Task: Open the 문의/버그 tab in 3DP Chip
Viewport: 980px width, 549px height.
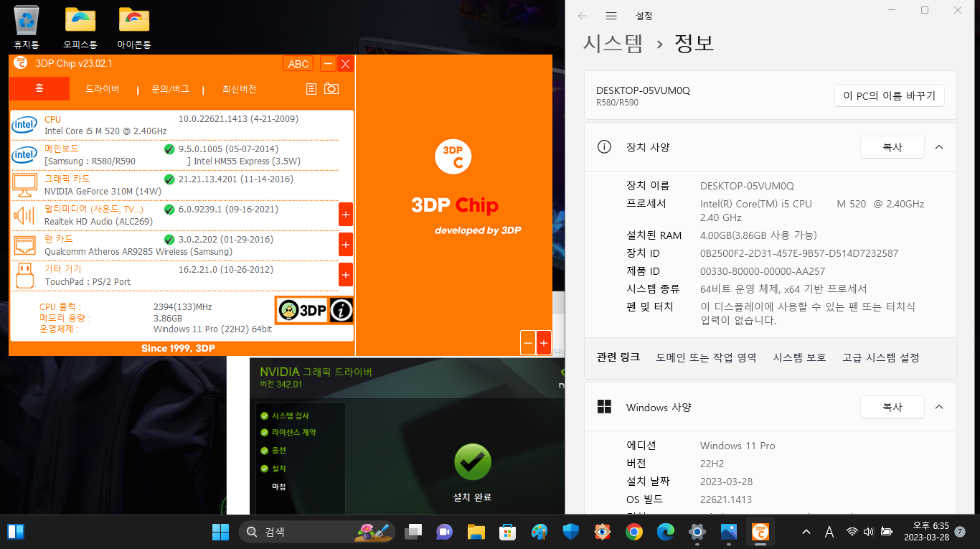Action: [170, 90]
